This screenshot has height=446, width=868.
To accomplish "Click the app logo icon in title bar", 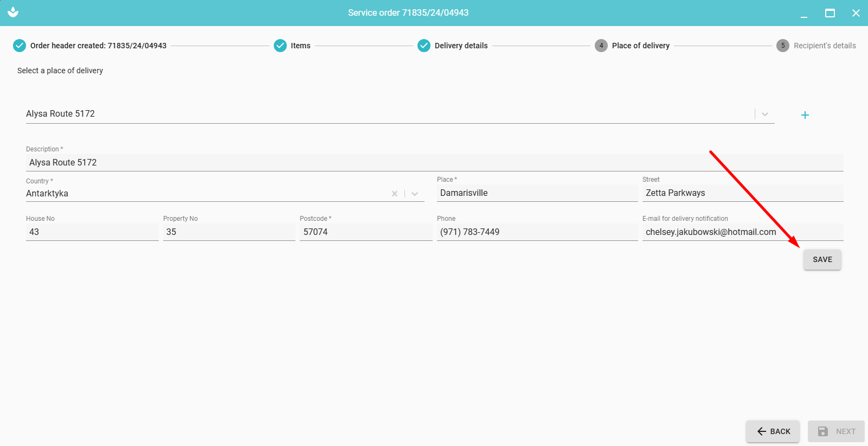I will [13, 12].
